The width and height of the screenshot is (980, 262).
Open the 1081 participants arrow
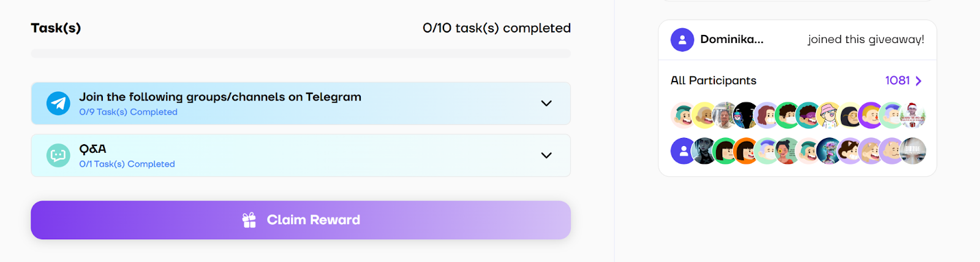tap(918, 81)
